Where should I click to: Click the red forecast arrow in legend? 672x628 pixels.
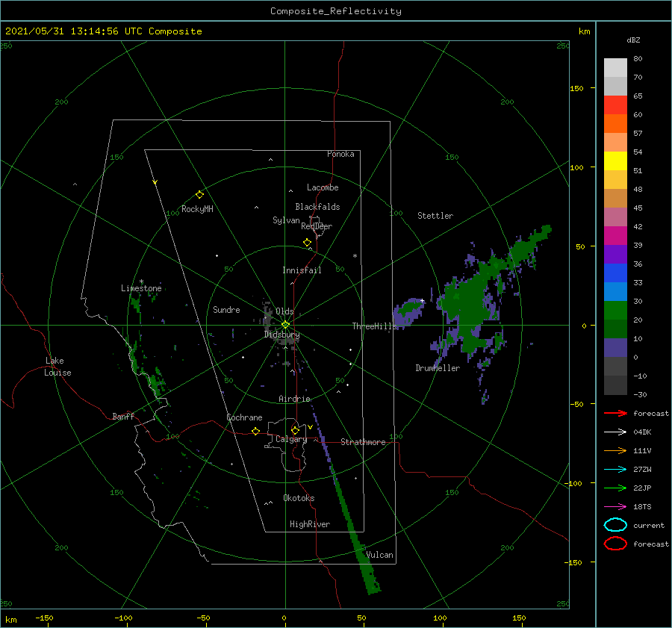pos(615,413)
